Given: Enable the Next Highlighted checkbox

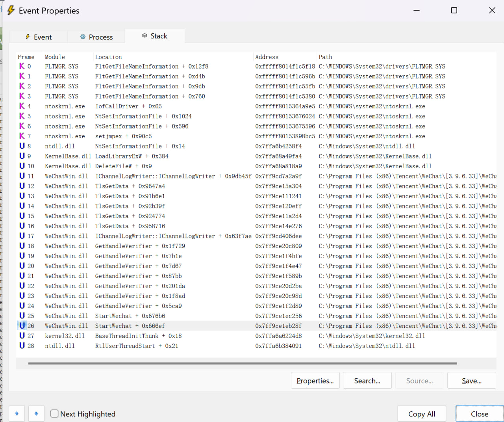Looking at the screenshot, I should (55, 414).
